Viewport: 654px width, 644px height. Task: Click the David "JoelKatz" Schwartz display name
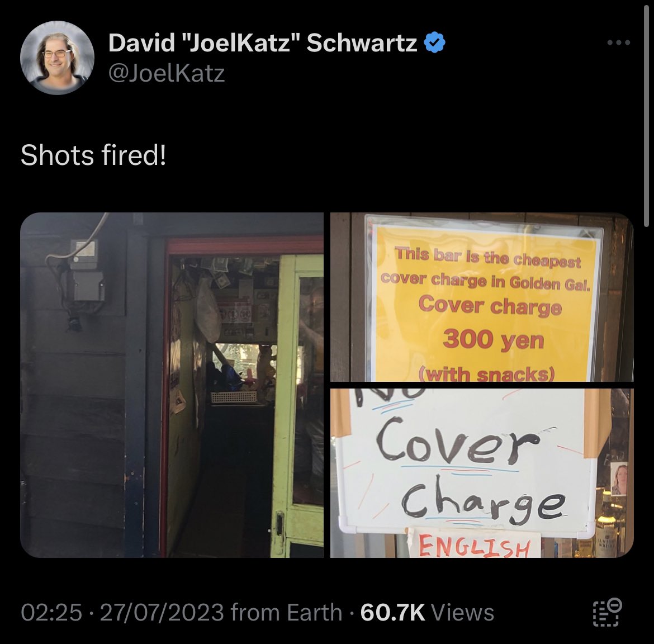[x=262, y=42]
